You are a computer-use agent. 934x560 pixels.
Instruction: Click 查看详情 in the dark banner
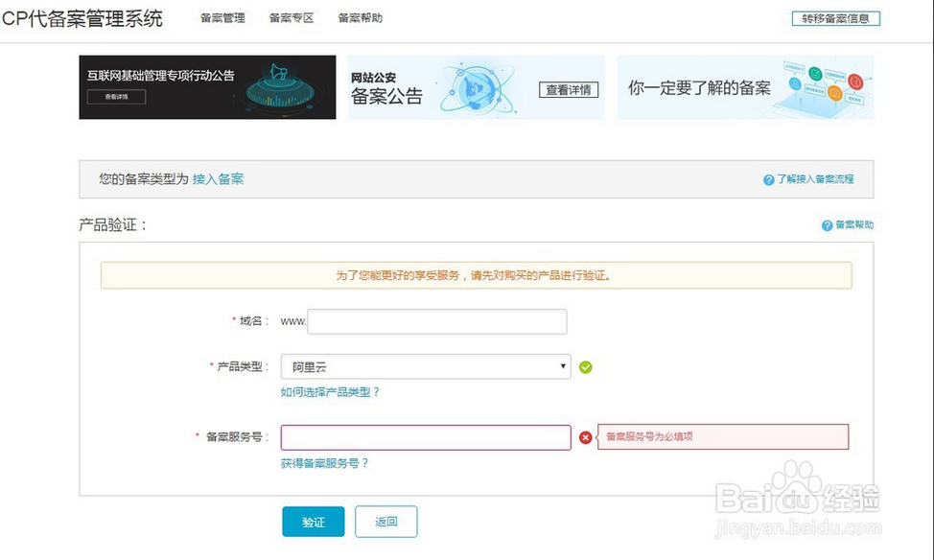(x=116, y=97)
